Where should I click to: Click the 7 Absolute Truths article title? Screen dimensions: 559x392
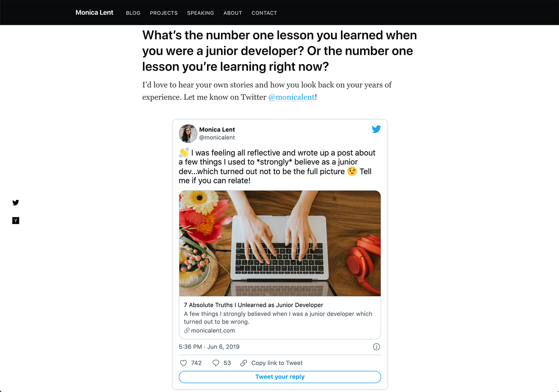pos(253,305)
